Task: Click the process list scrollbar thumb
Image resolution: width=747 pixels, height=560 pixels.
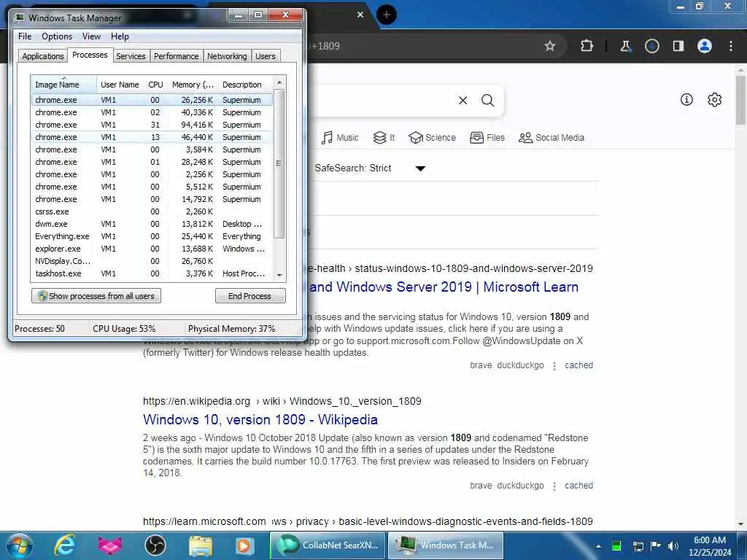Action: pyautogui.click(x=279, y=163)
